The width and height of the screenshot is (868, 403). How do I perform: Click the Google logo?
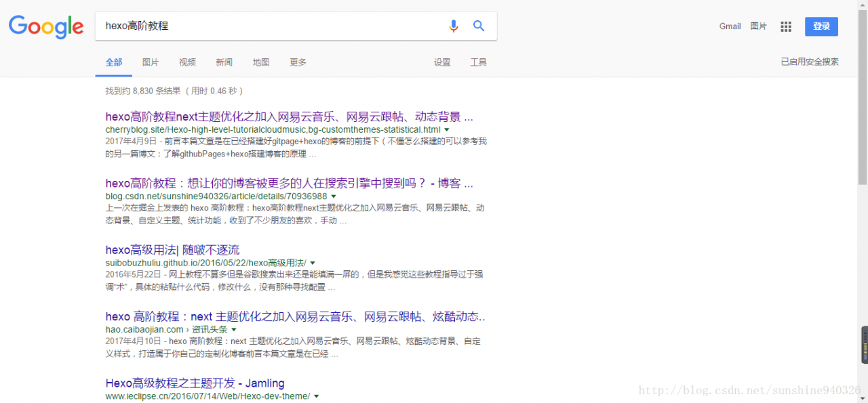click(x=46, y=26)
